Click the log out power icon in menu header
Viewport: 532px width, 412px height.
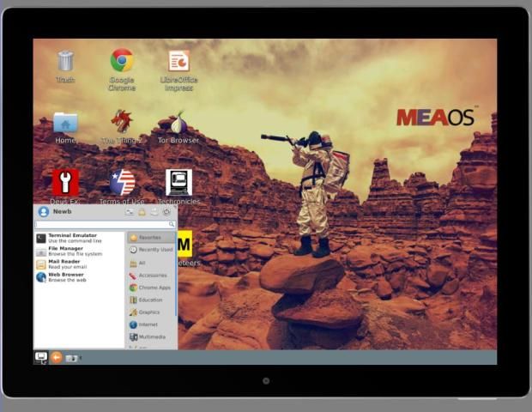166,211
